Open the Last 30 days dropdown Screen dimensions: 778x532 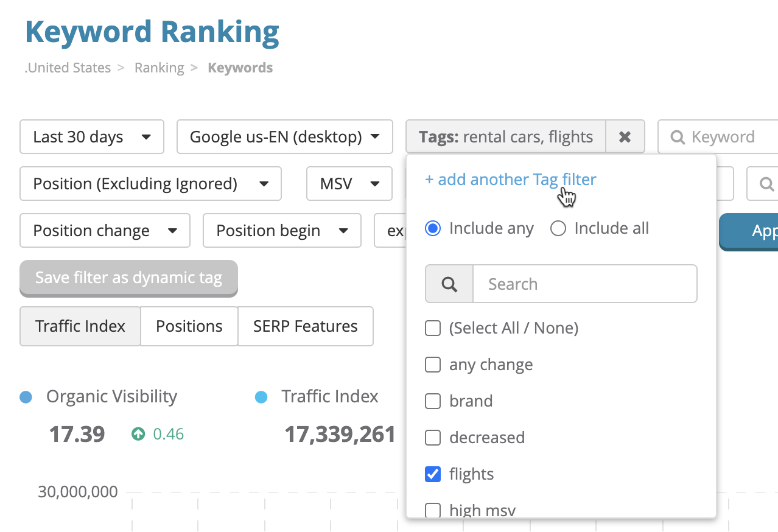(92, 137)
